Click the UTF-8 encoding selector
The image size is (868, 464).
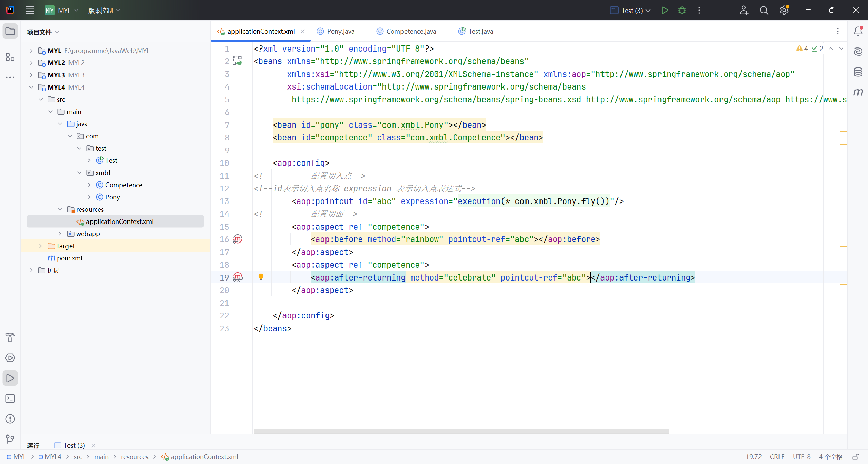click(802, 457)
